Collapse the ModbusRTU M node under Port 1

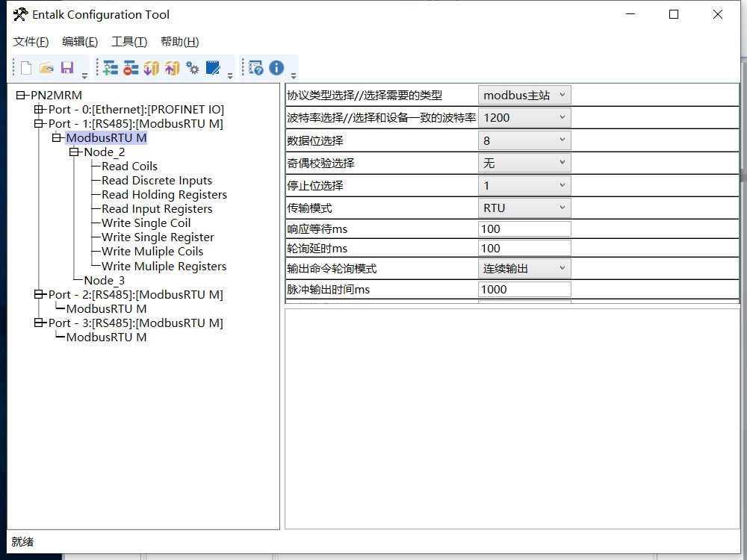[x=56, y=138]
